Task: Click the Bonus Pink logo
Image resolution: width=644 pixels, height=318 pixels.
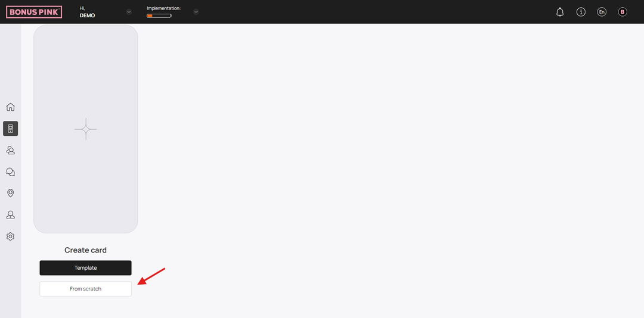Action: pos(34,12)
